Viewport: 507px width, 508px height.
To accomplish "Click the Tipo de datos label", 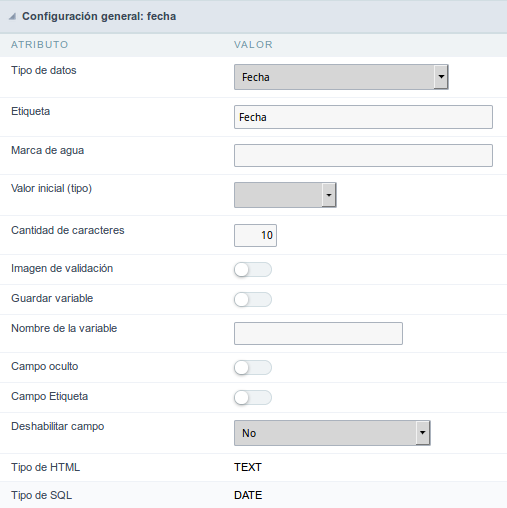I will click(44, 70).
